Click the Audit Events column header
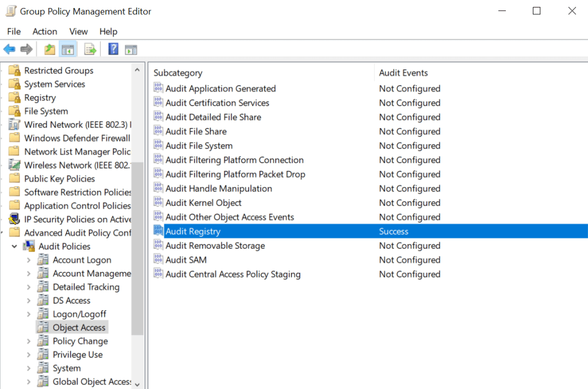The width and height of the screenshot is (588, 389). tap(403, 73)
